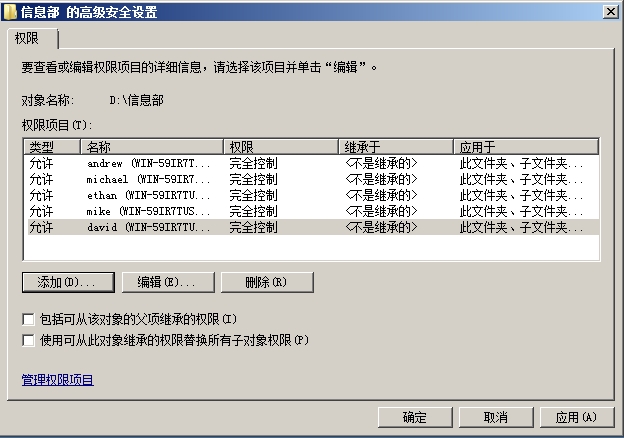Select the michael permission entry

click(x=312, y=179)
